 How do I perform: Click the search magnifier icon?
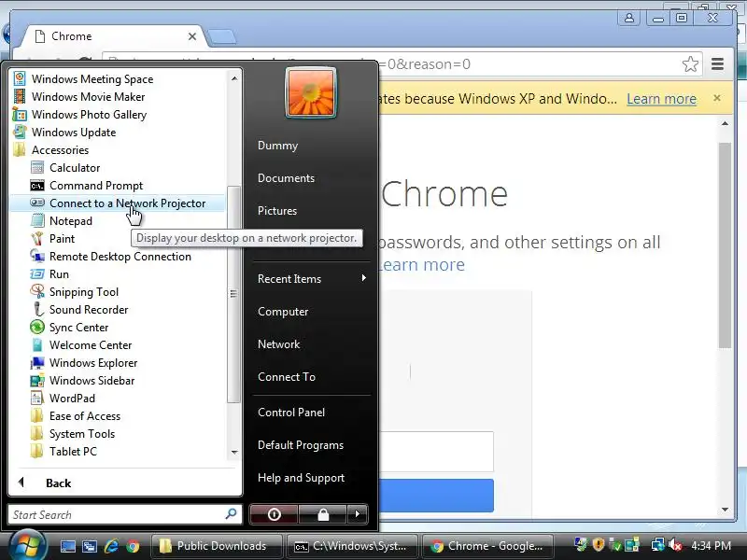click(x=231, y=514)
